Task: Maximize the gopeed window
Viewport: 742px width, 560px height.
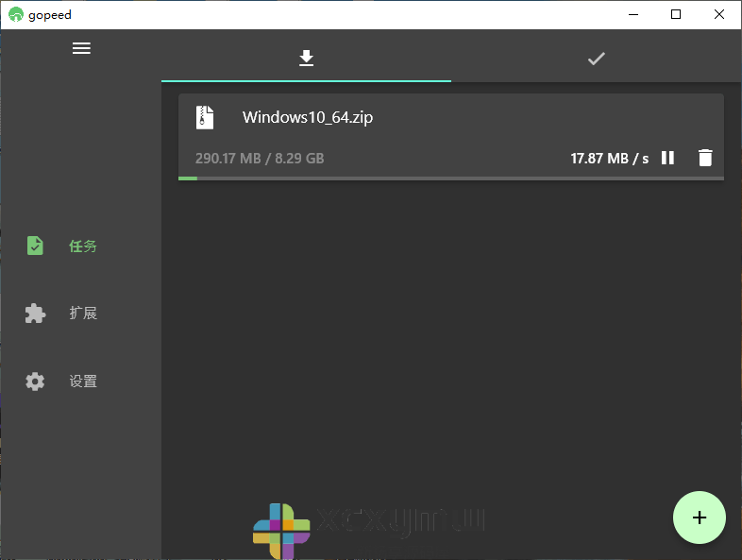Action: click(676, 14)
